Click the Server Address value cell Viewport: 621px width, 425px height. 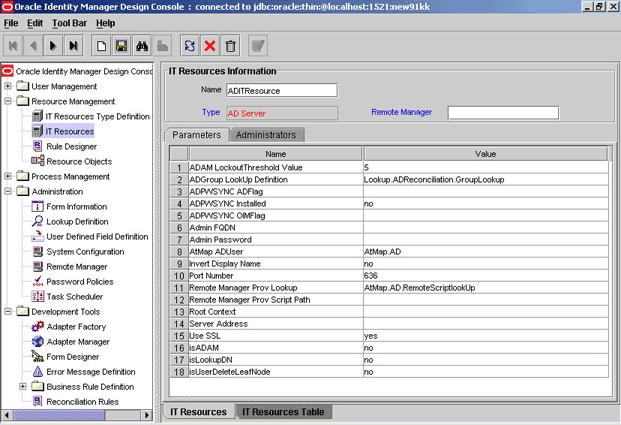(x=486, y=324)
